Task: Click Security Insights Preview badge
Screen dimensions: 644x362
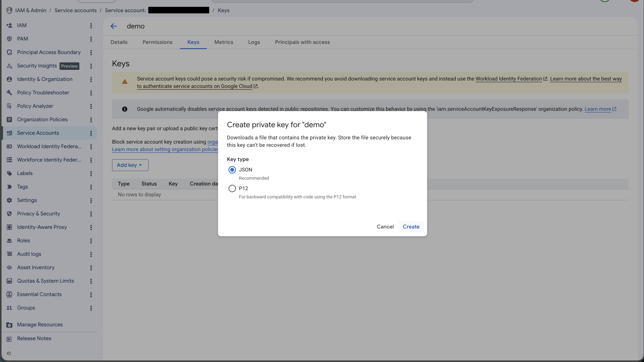Action: tap(69, 66)
